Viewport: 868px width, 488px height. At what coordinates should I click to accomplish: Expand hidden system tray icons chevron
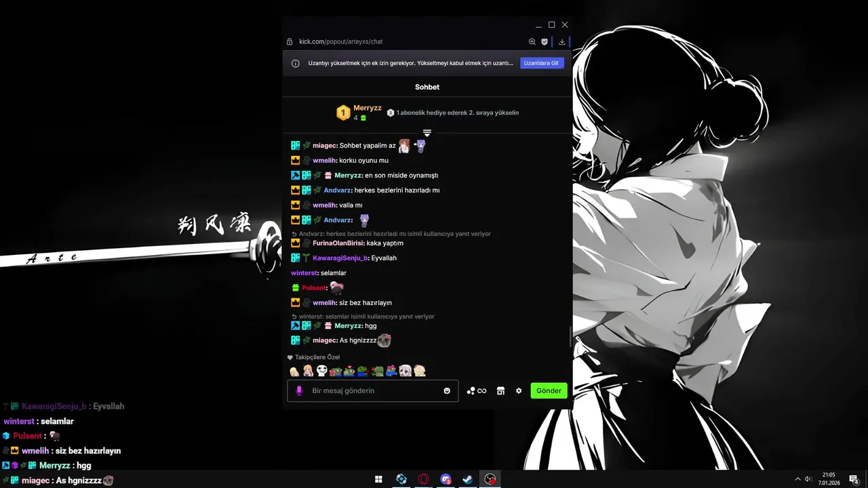click(x=797, y=479)
